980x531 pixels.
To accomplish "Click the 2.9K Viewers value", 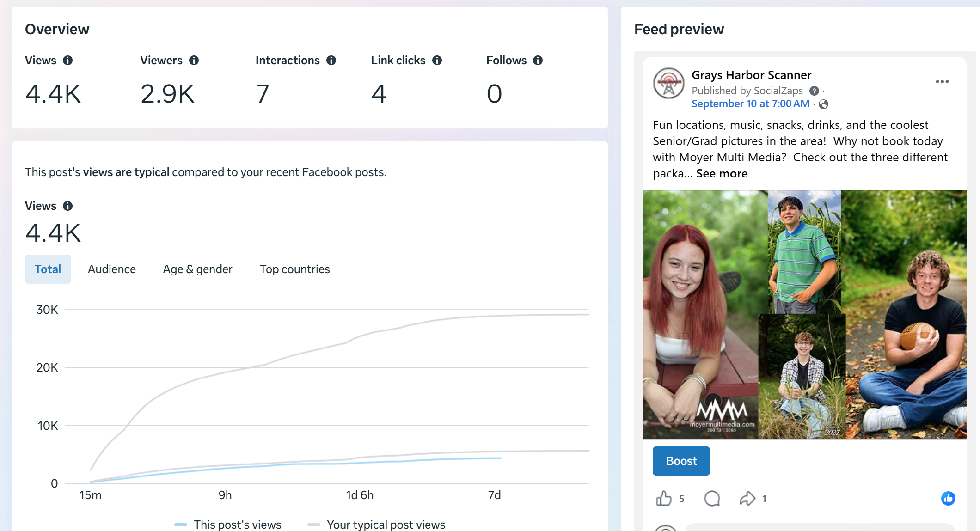I will coord(167,94).
